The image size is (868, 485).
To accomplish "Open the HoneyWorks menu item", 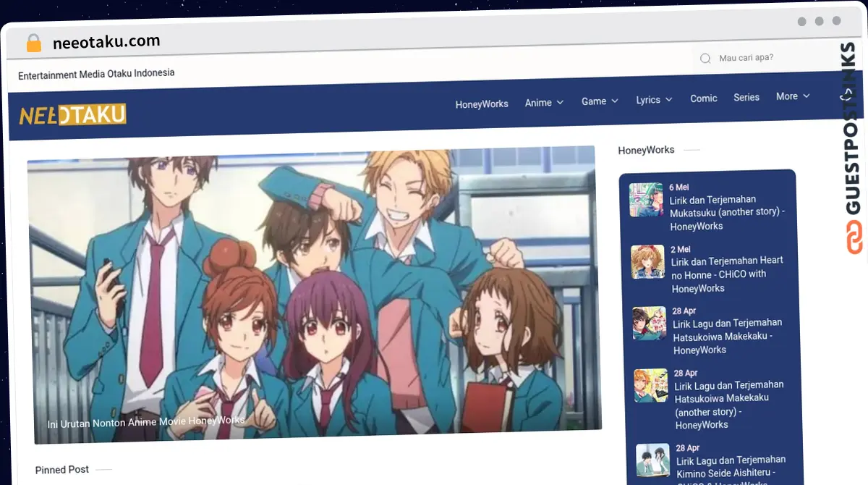I will coord(482,104).
